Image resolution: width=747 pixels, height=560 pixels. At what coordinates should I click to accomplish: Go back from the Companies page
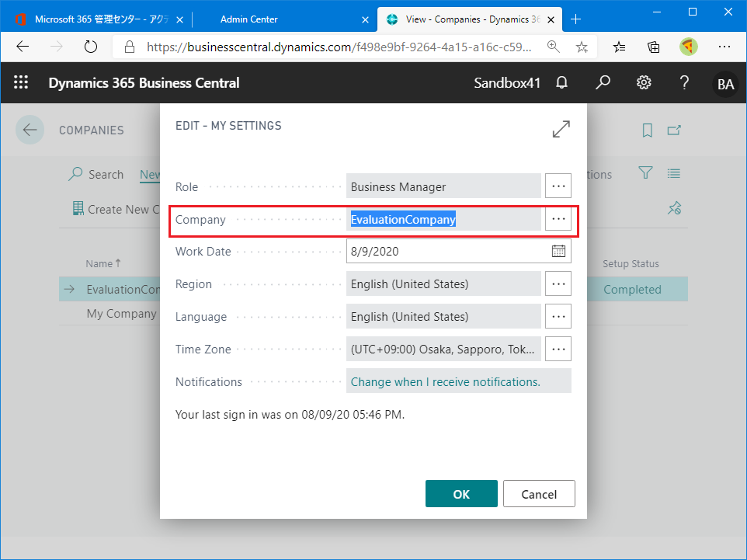[x=30, y=130]
